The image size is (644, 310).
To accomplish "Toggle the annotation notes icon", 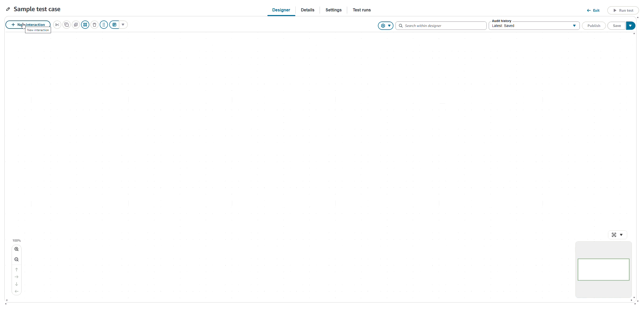I will click(x=114, y=25).
